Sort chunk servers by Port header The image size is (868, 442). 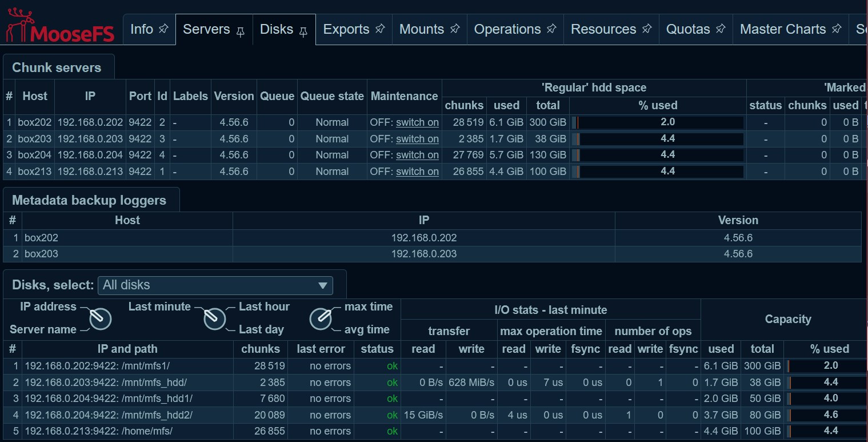(x=140, y=96)
